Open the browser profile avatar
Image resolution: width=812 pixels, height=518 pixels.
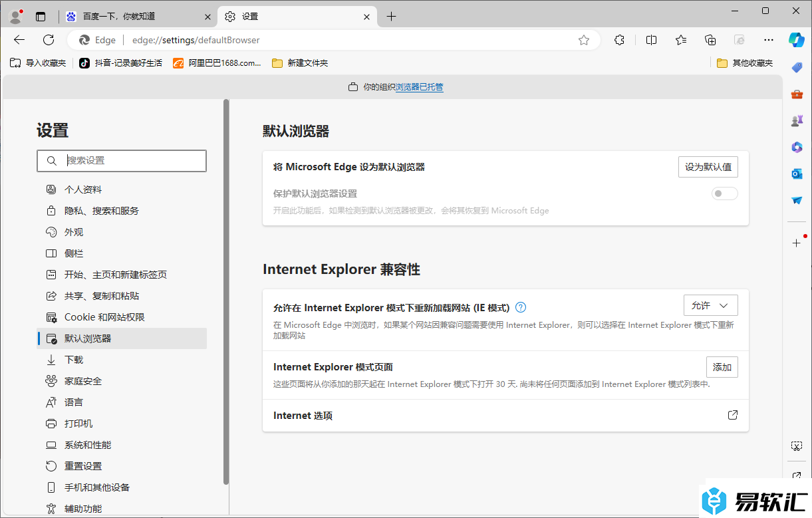click(x=16, y=17)
